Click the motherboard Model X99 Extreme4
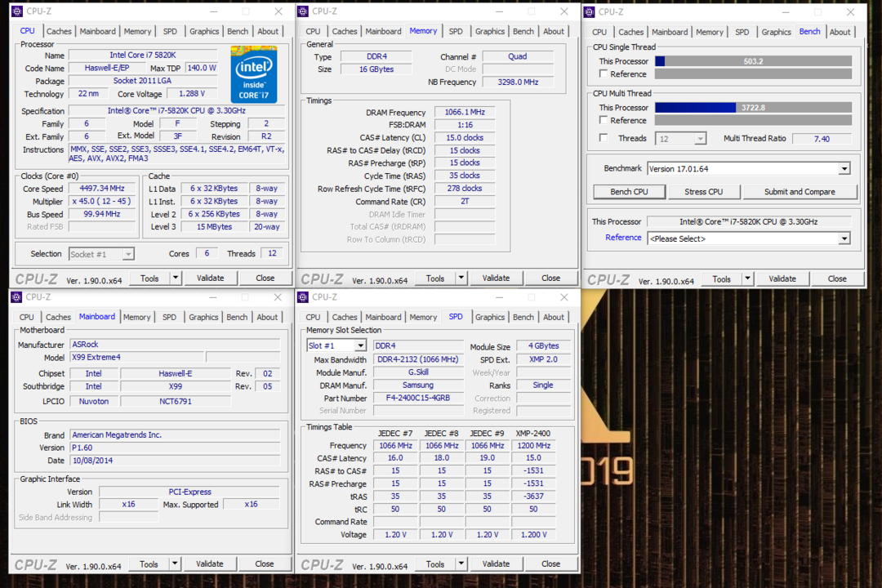The image size is (882, 588). click(136, 358)
